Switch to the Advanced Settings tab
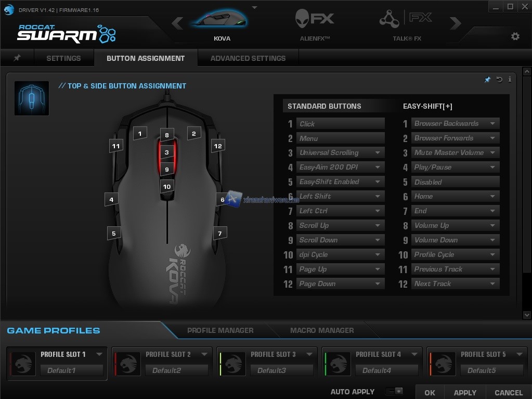The image size is (532, 399). pyautogui.click(x=248, y=58)
